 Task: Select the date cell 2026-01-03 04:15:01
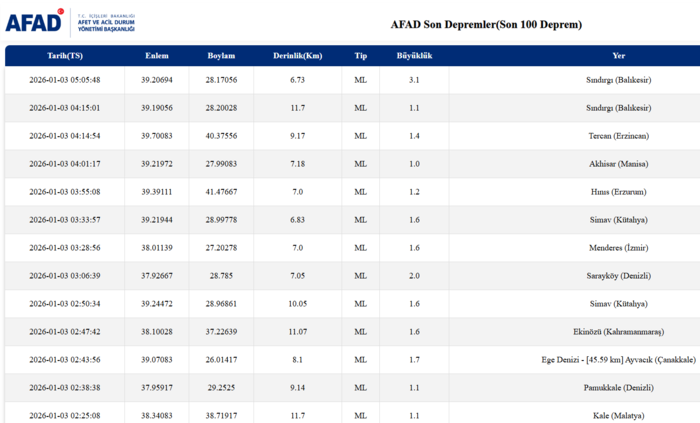(x=65, y=108)
